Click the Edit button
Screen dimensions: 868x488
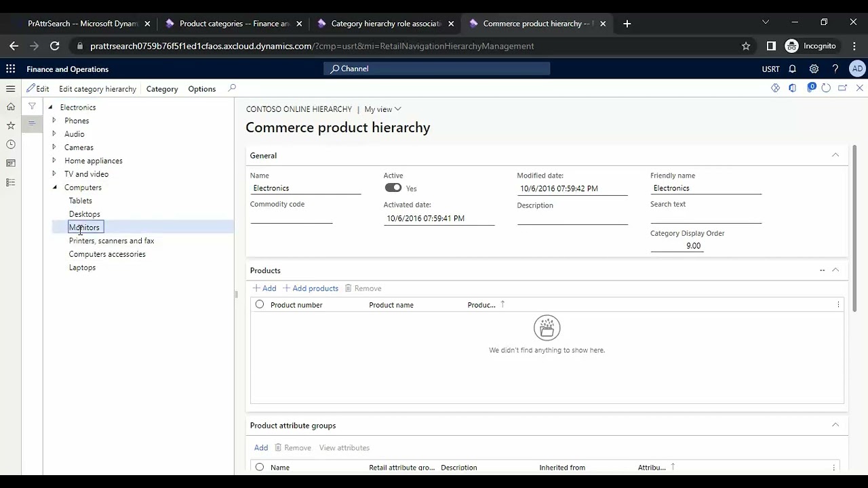pos(38,89)
